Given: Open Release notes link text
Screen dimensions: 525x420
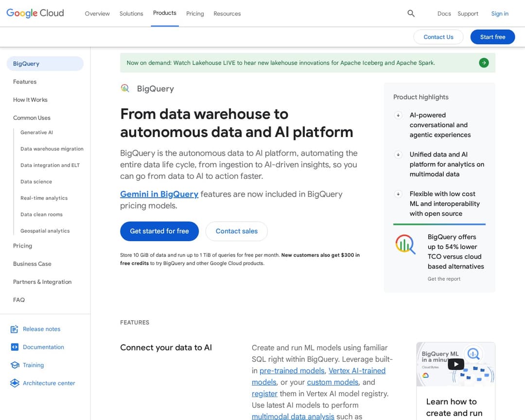Looking at the screenshot, I should pyautogui.click(x=41, y=329).
